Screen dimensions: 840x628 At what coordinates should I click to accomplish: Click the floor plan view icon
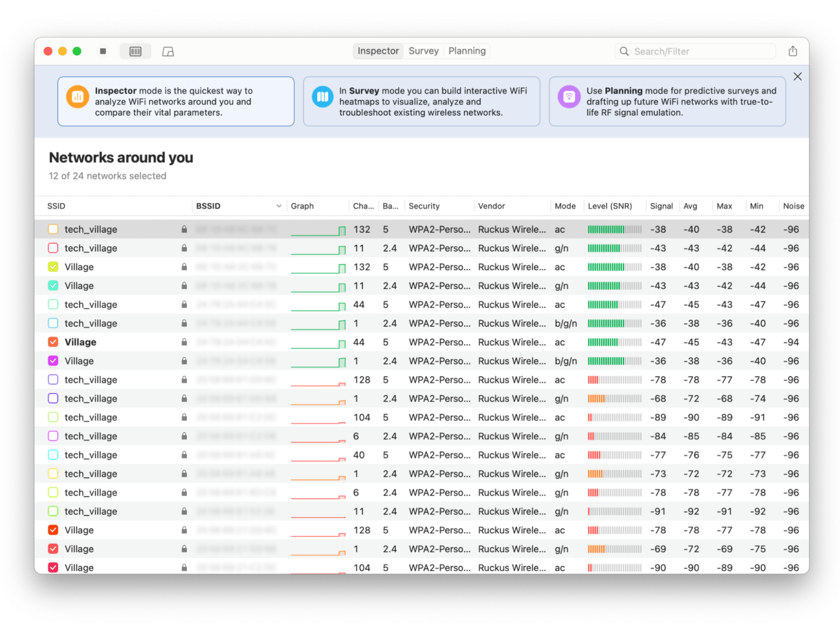coord(168,51)
